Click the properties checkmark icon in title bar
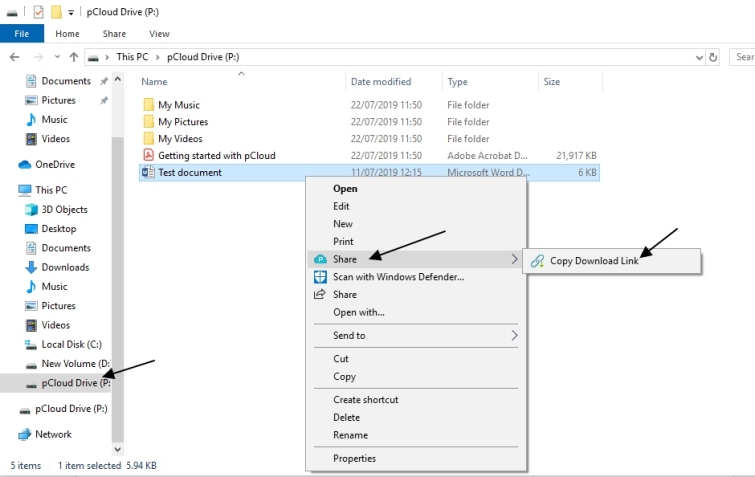This screenshot has width=755, height=477. 38,12
